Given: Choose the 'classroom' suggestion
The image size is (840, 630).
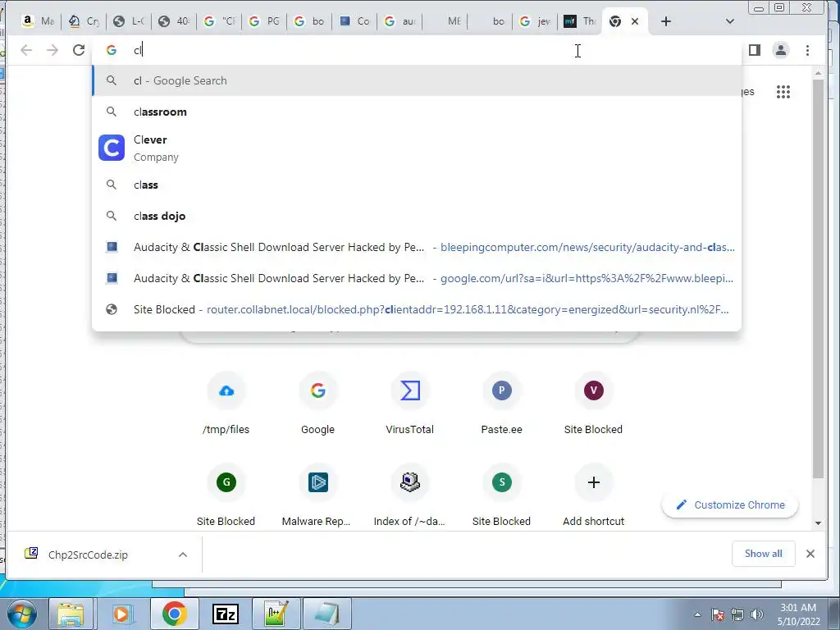Looking at the screenshot, I should tap(417, 112).
